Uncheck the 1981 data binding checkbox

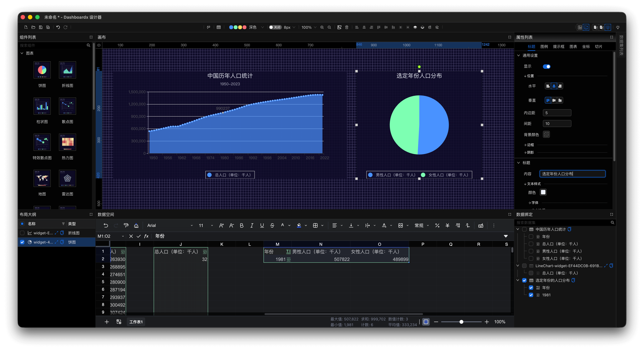[531, 295]
